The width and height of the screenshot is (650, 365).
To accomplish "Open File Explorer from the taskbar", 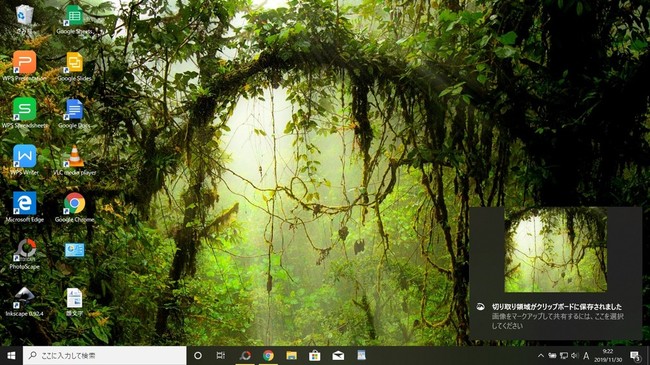I will click(291, 355).
